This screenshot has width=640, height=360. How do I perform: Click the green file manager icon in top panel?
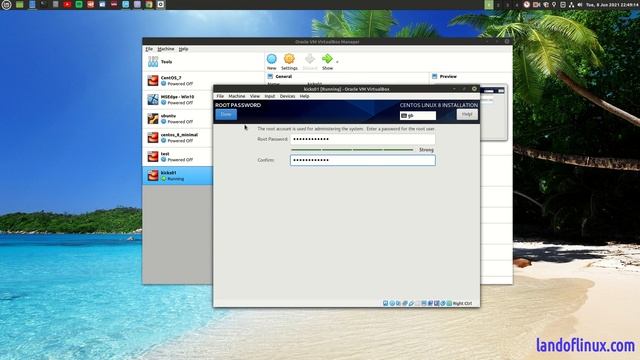(x=20, y=4)
